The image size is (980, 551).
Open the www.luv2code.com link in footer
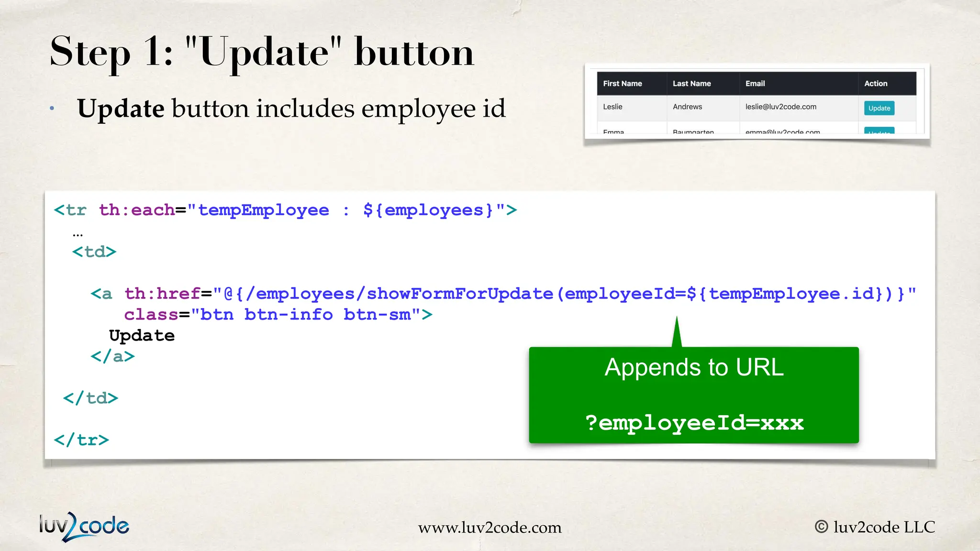pyautogui.click(x=490, y=527)
